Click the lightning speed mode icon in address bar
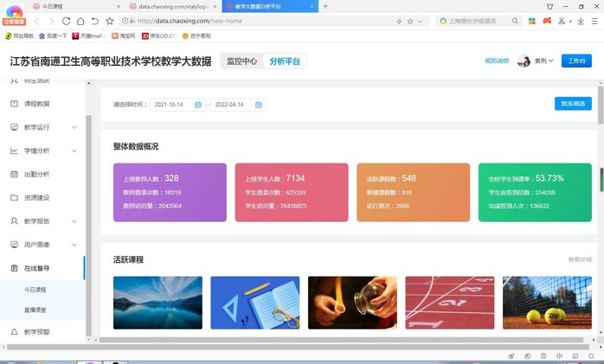Screen dimensions: 604x364 399,21
